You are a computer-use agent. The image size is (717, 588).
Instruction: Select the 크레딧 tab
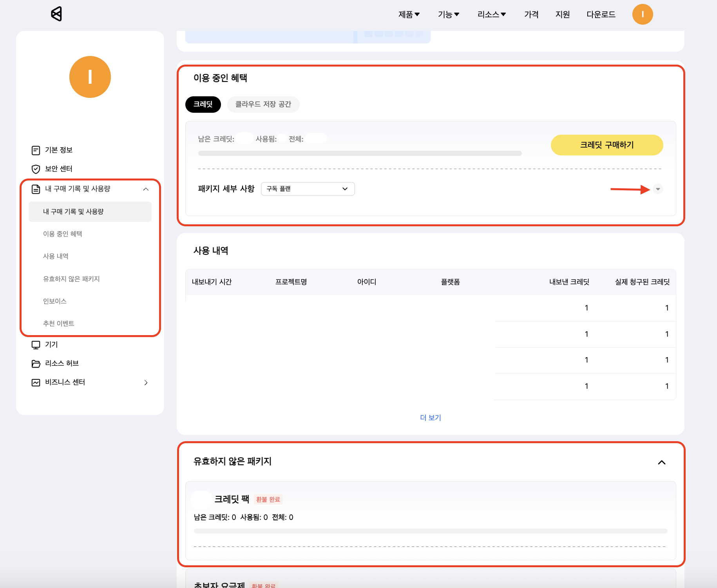click(x=203, y=104)
